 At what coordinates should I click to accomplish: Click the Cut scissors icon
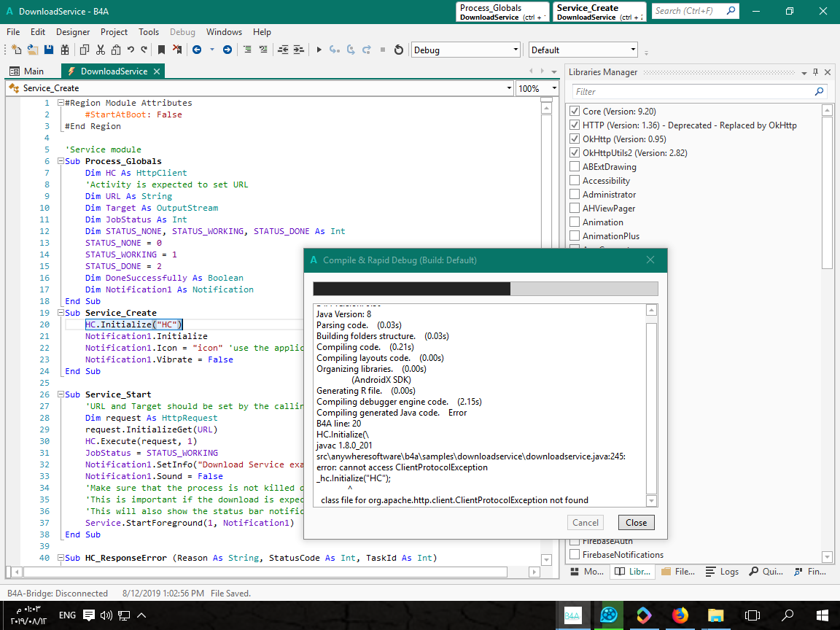100,50
